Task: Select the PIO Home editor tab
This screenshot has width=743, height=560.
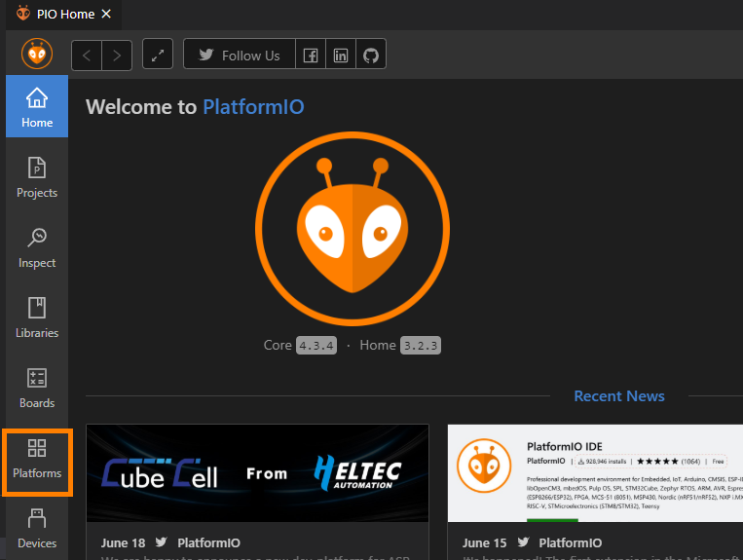Action: point(64,15)
